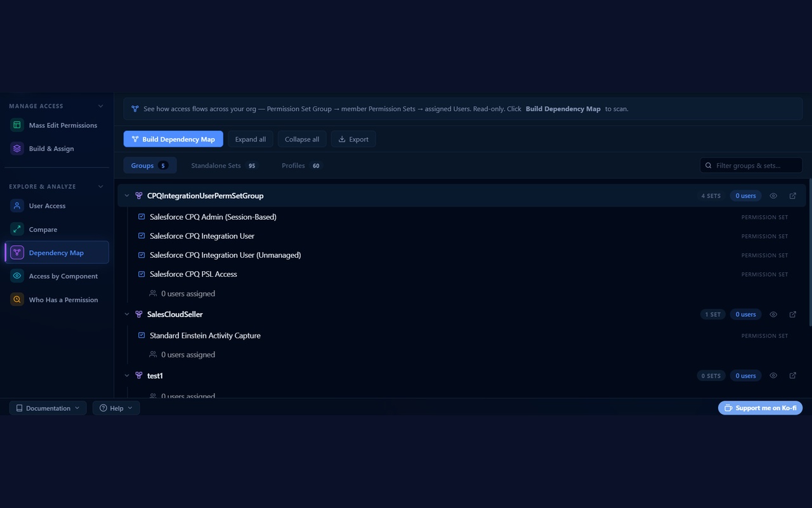The width and height of the screenshot is (812, 508).
Task: Switch to the Groups tab
Action: tap(149, 166)
